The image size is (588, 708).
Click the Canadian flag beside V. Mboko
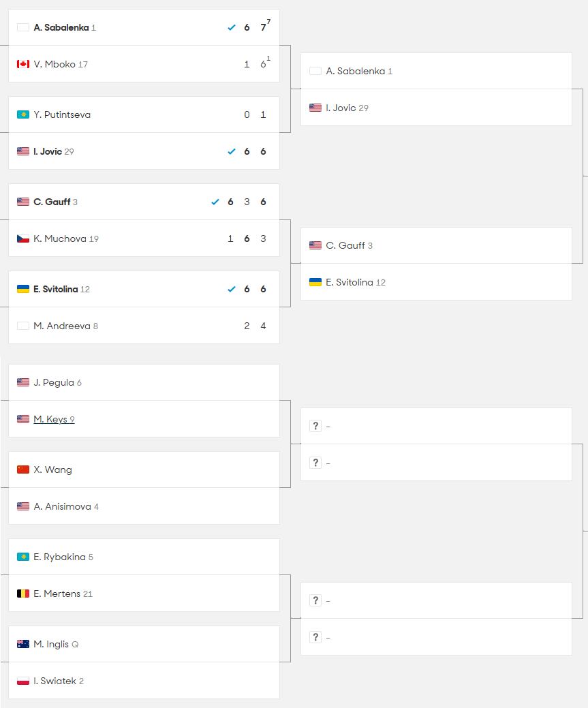22,64
